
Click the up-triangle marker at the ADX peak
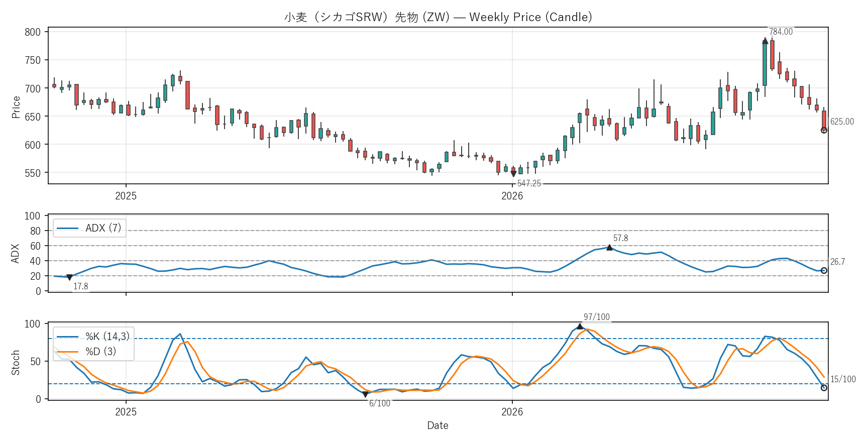609,247
